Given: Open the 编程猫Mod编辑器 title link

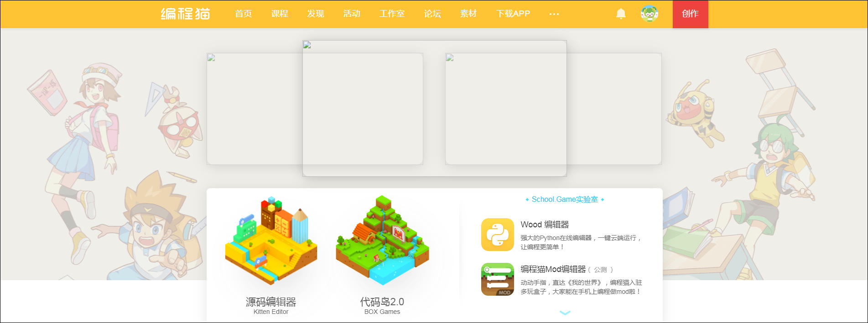Looking at the screenshot, I should (553, 269).
